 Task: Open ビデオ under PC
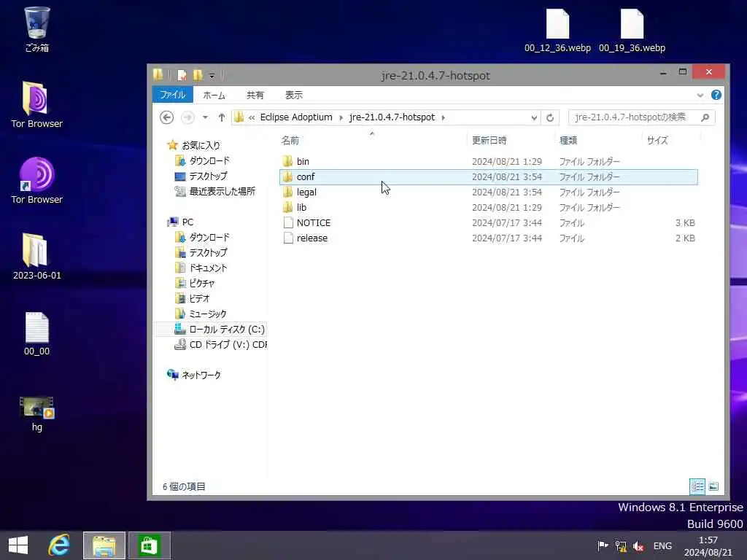192,298
